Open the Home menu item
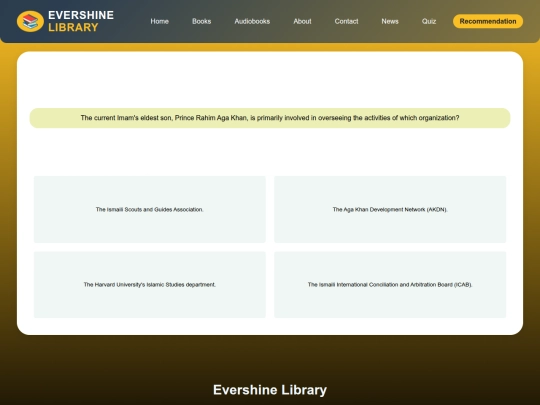 [159, 21]
